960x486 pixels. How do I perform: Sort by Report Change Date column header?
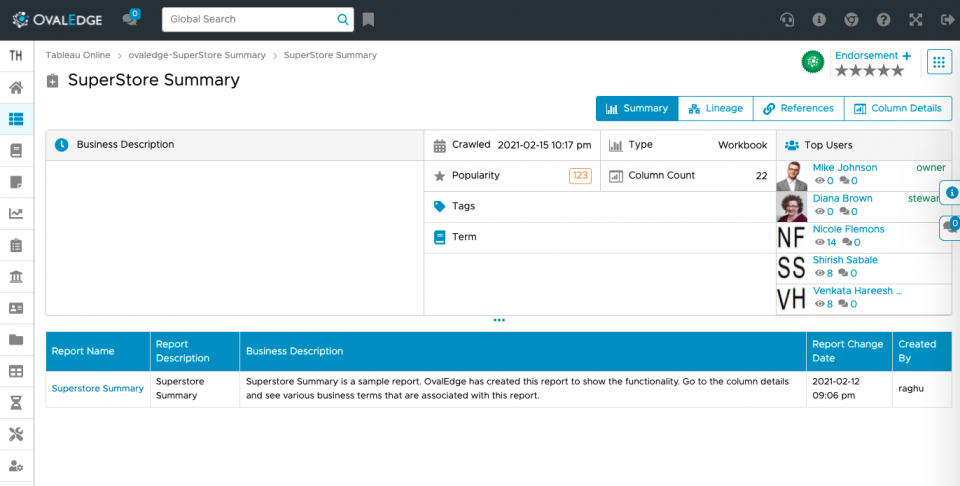(x=847, y=351)
